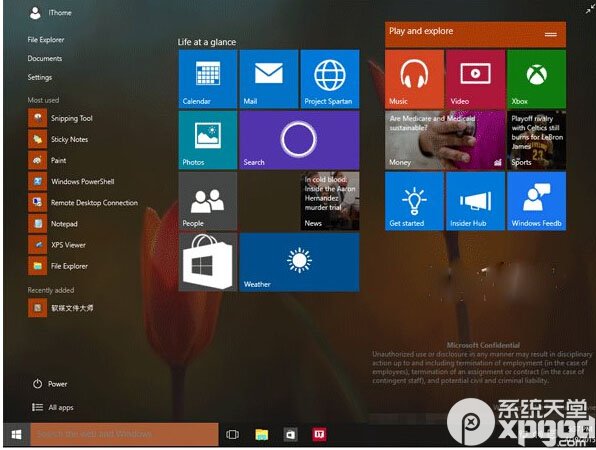Show All apps list
Viewport: 596px width, 450px height.
click(x=52, y=407)
